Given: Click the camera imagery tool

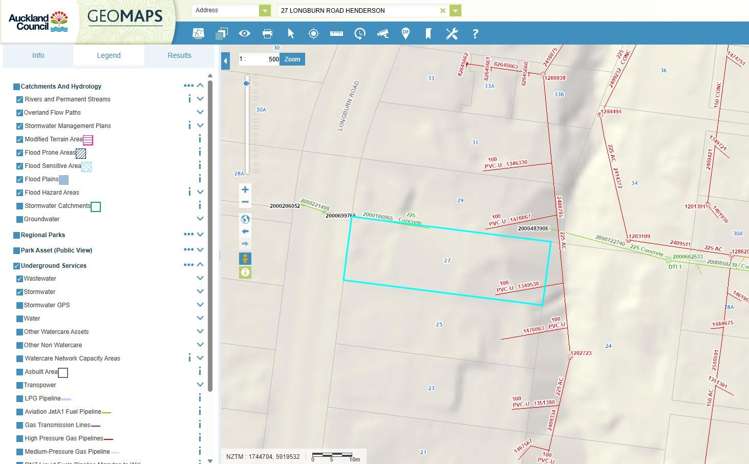Looking at the screenshot, I should (383, 33).
